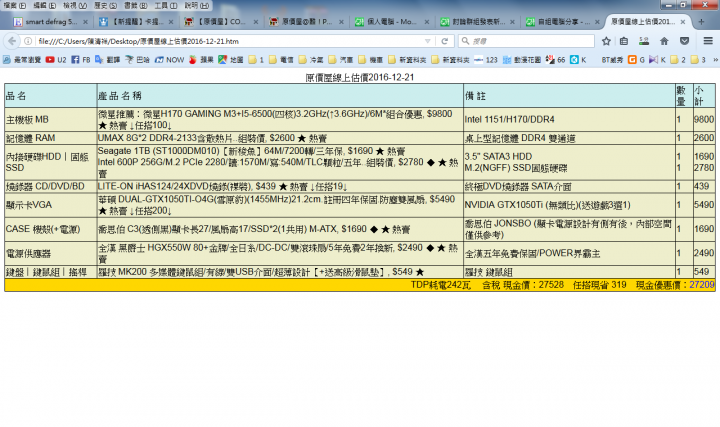This screenshot has width=720, height=427.
Task: Open bookmark folder labeled 2
Action: (x=678, y=60)
